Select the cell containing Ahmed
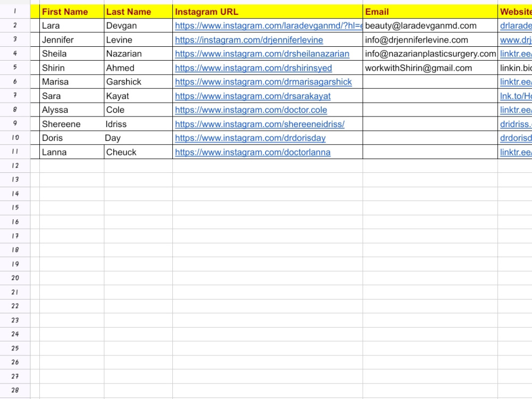The image size is (532, 399). [138, 68]
